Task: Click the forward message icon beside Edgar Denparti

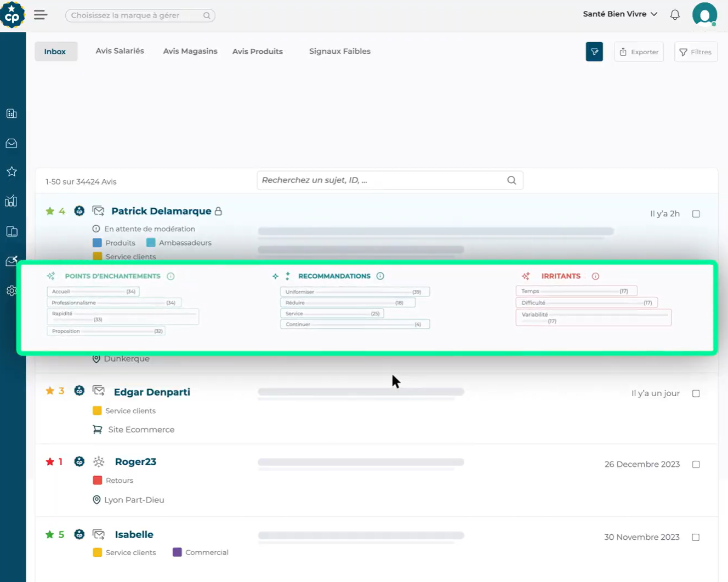Action: pyautogui.click(x=99, y=390)
